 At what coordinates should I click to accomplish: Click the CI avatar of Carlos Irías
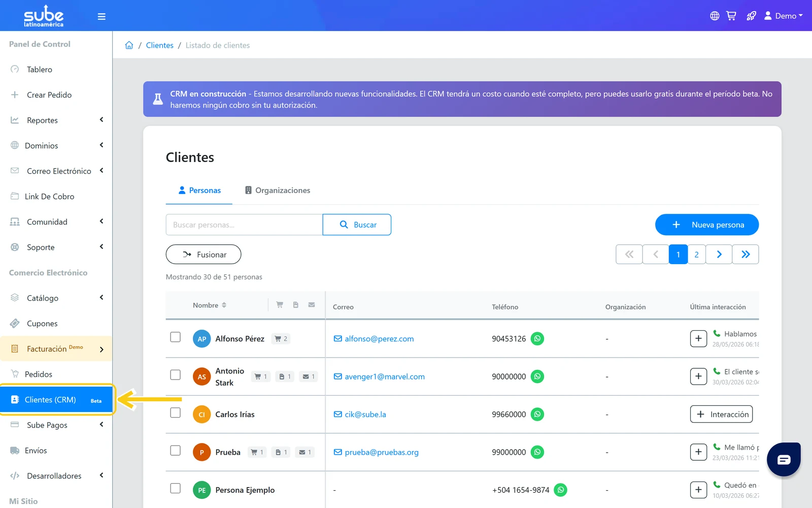tap(201, 415)
